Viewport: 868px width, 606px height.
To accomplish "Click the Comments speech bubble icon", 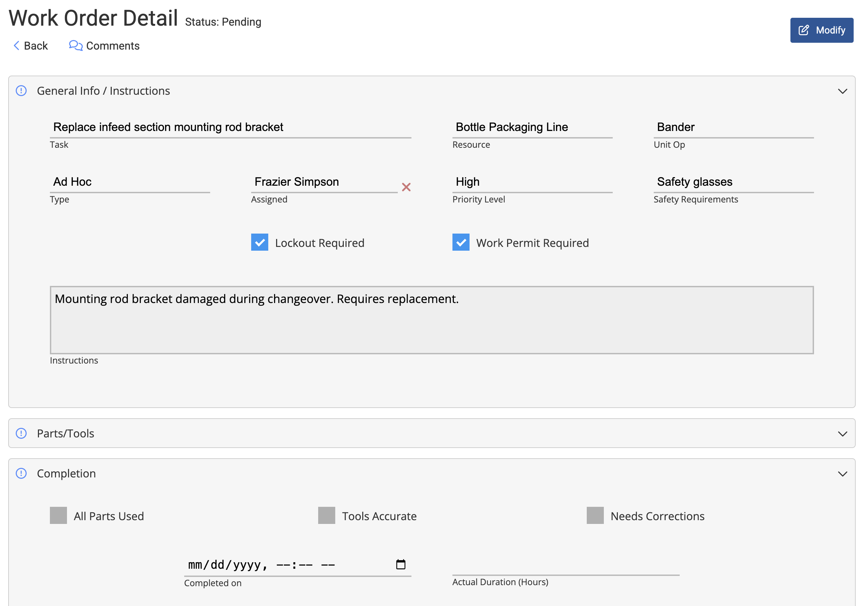I will (x=75, y=46).
